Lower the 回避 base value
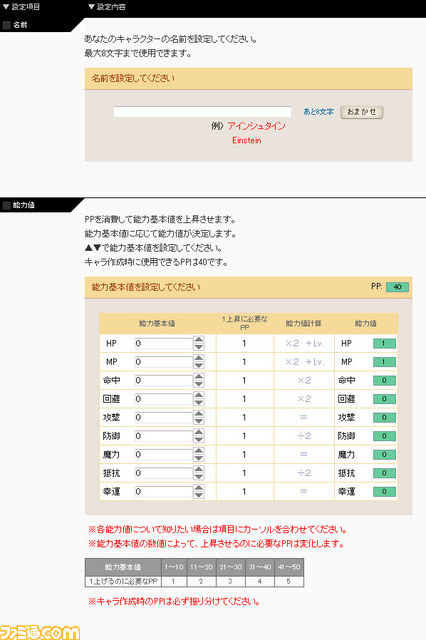Image resolution: width=426 pixels, height=640 pixels. click(199, 402)
